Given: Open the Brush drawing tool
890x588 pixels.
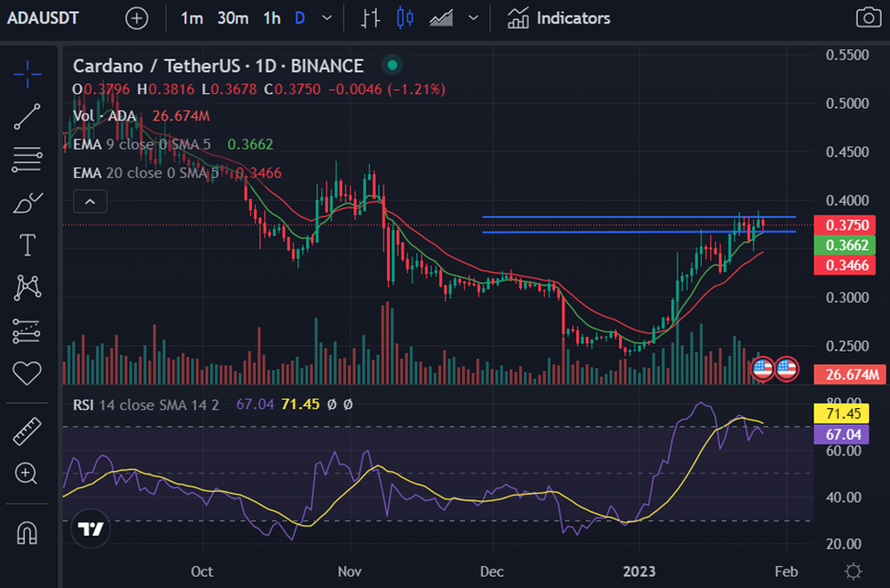Looking at the screenshot, I should 26,203.
